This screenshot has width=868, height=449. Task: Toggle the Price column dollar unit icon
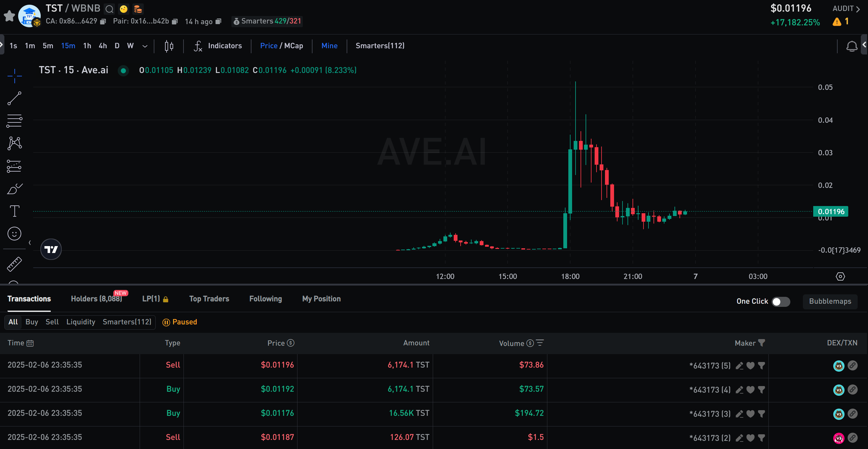(291, 343)
